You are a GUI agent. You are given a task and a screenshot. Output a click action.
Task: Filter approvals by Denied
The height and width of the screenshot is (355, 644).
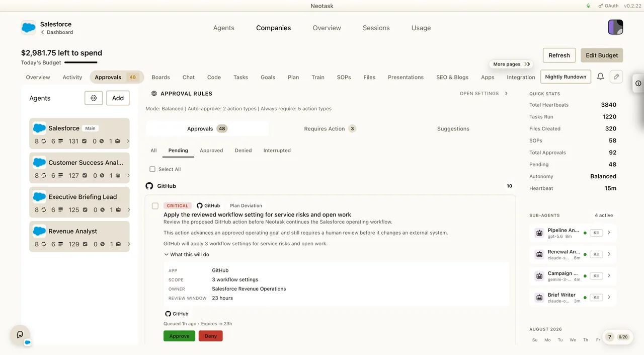pos(243,151)
